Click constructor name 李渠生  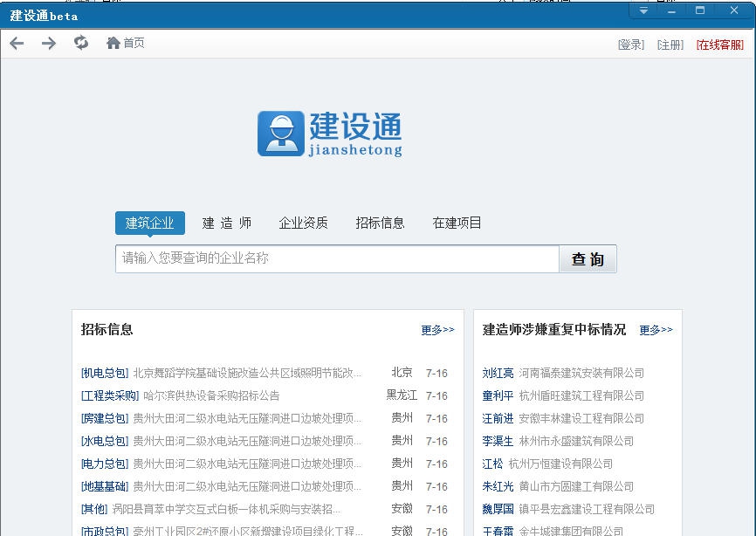pyautogui.click(x=498, y=441)
